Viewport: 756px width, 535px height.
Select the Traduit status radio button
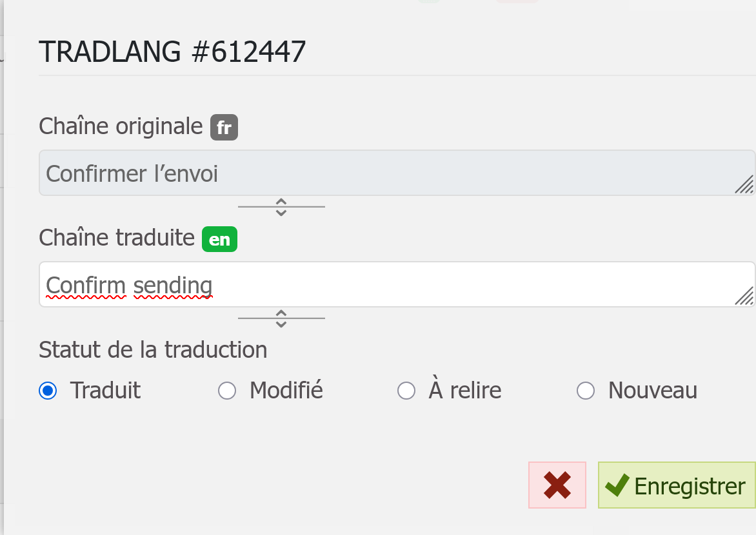point(48,391)
